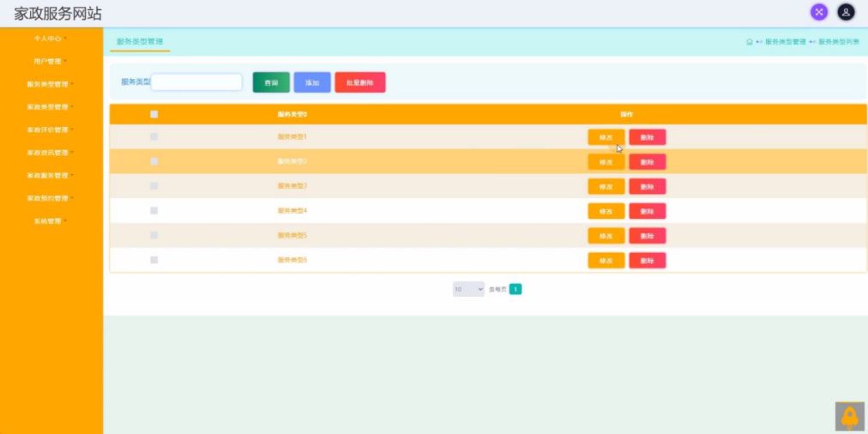Check the checkbox for 服务类型4 row
Image resolution: width=868 pixels, height=434 pixels.
pyautogui.click(x=154, y=210)
